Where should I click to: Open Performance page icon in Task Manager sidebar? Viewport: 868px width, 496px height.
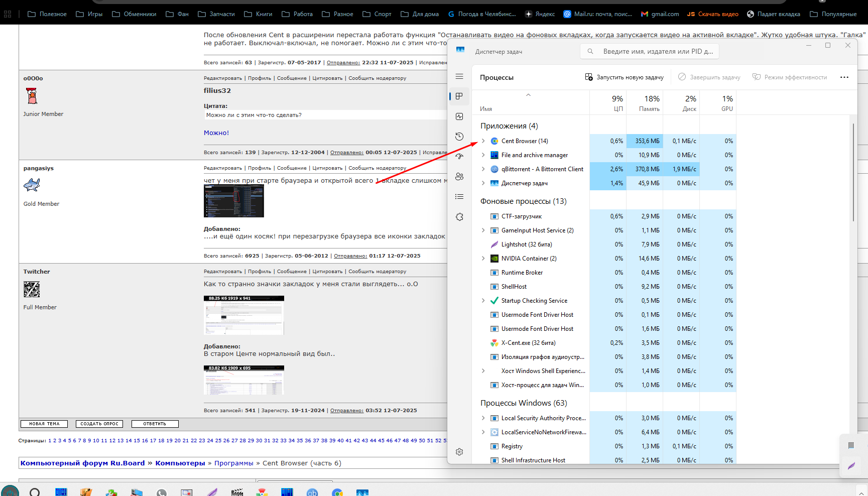point(459,116)
